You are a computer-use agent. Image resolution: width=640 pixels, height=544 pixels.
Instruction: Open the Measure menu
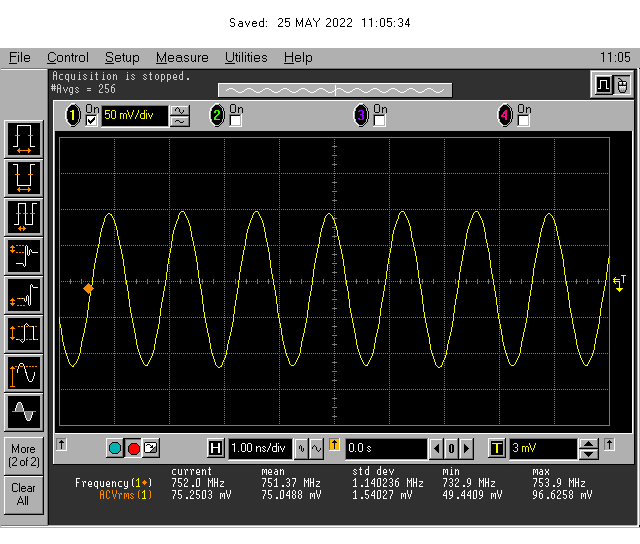(182, 58)
